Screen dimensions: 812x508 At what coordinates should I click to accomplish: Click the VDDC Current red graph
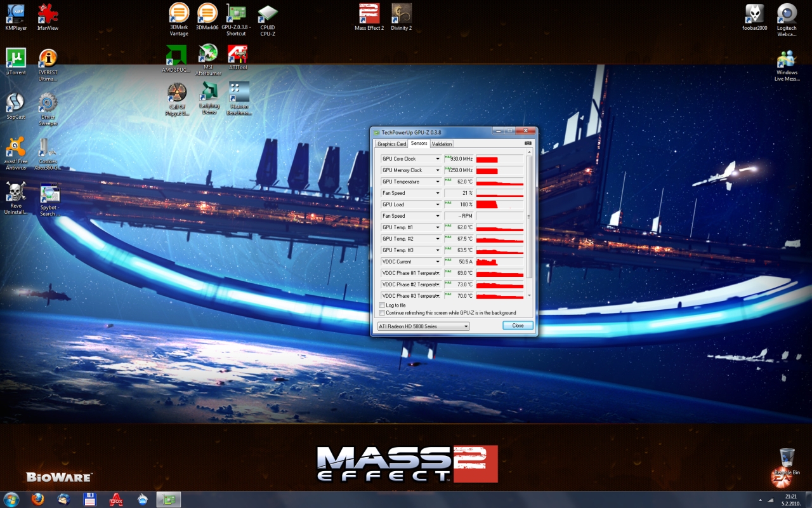(x=500, y=262)
